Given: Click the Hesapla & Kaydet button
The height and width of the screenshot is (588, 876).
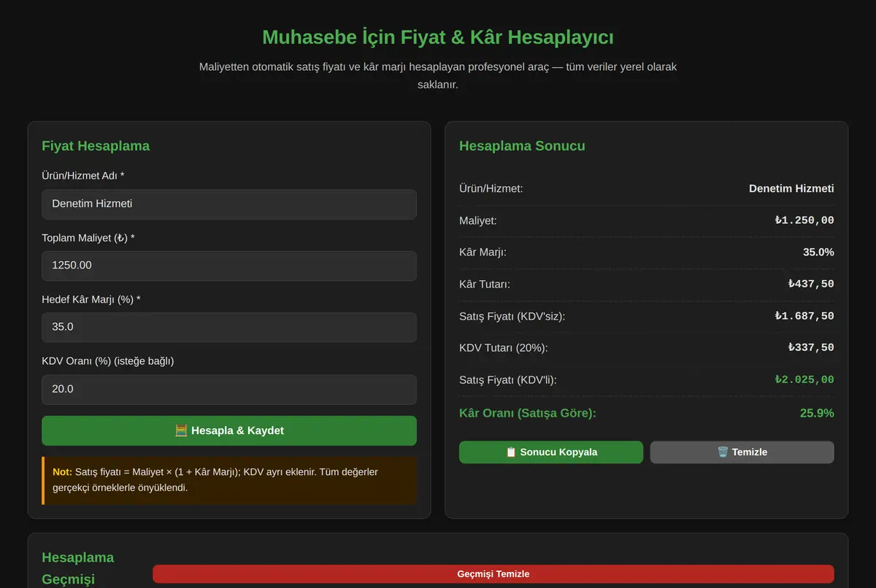Looking at the screenshot, I should (x=229, y=430).
